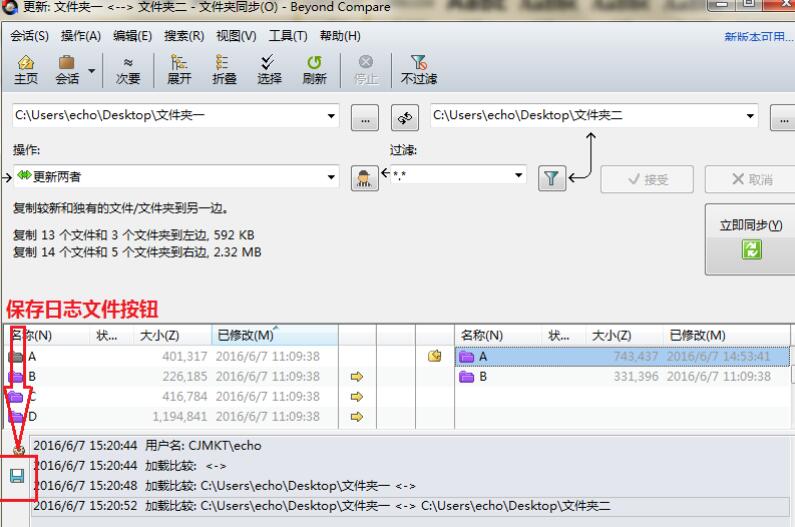Expand the left folder path dropdown
The width and height of the screenshot is (795, 527).
point(331,116)
